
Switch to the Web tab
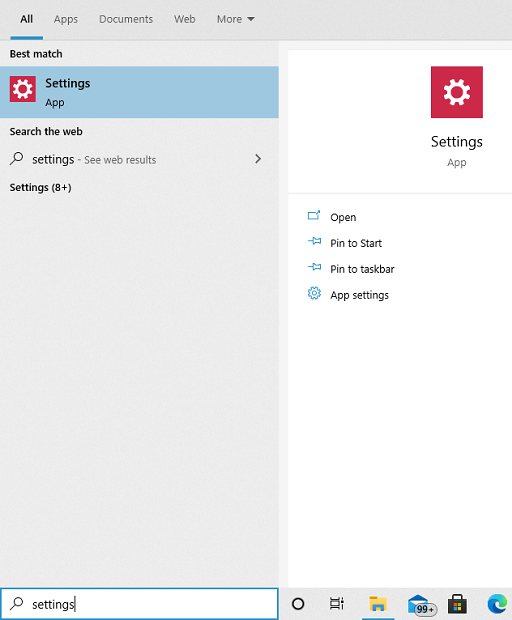click(x=185, y=19)
